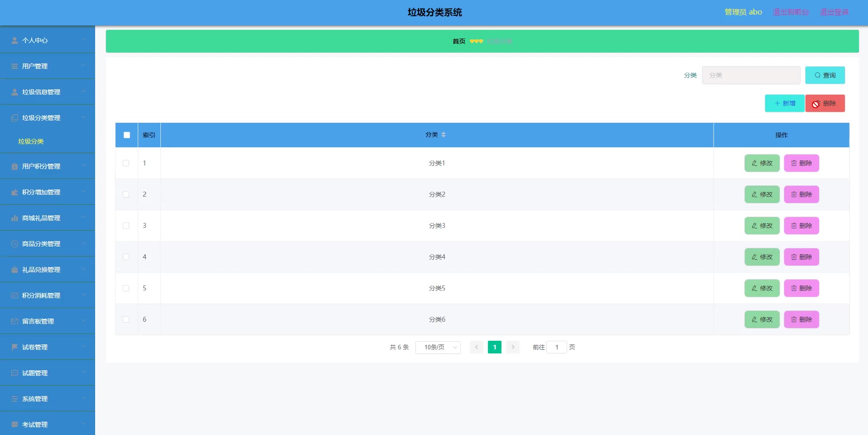Image resolution: width=868 pixels, height=435 pixels.
Task: Click the 个人中心 user icon in sidebar
Action: pyautogui.click(x=14, y=40)
